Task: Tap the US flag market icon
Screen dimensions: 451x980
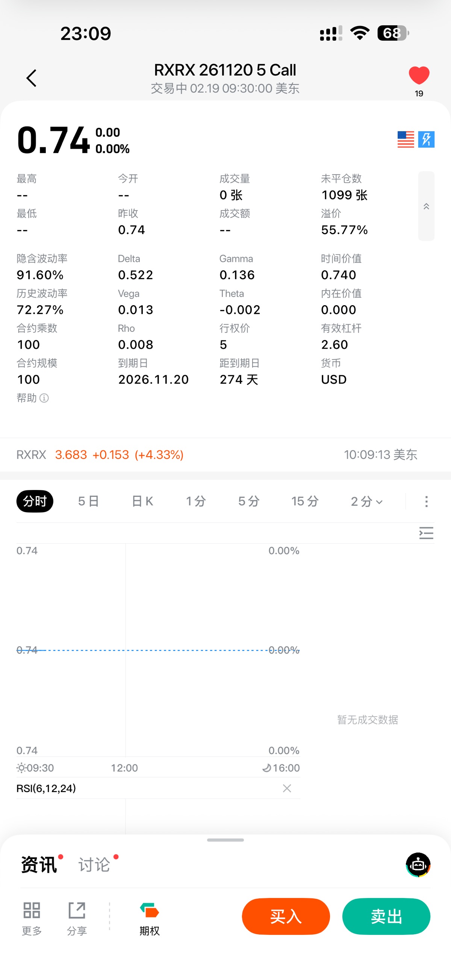Action: (x=405, y=139)
